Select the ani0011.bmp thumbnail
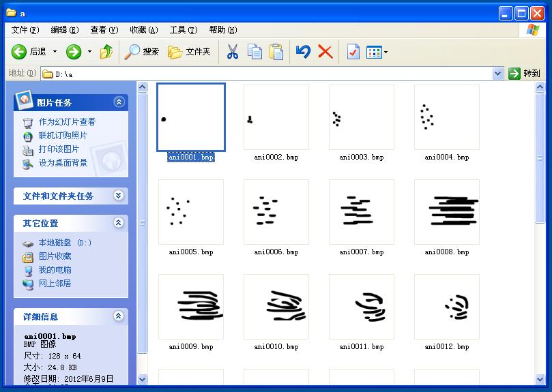This screenshot has width=552, height=392. tap(362, 307)
